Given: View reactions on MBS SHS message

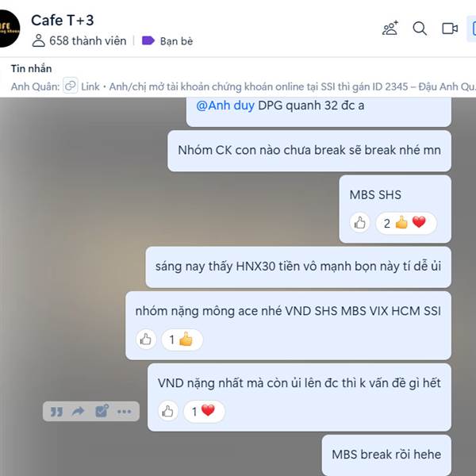Looking at the screenshot, I should pyautogui.click(x=406, y=223).
